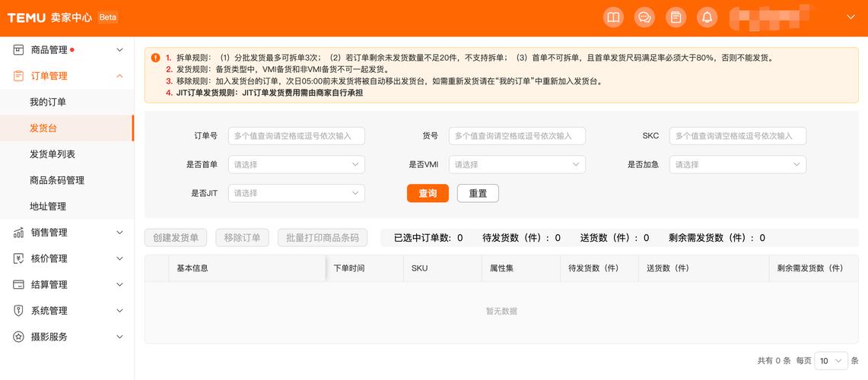Click the 属性集 column header
The image size is (868, 380).
[x=501, y=268]
